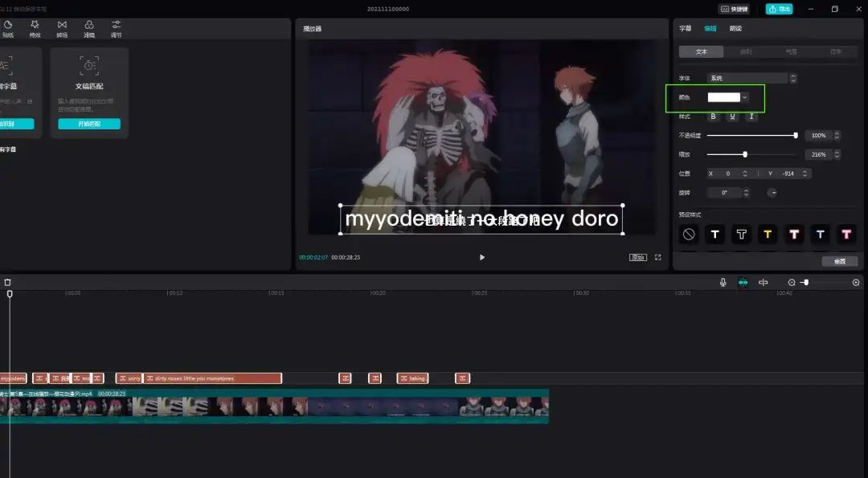Click the original ratio (原始) button
The height and width of the screenshot is (478, 868).
click(637, 257)
